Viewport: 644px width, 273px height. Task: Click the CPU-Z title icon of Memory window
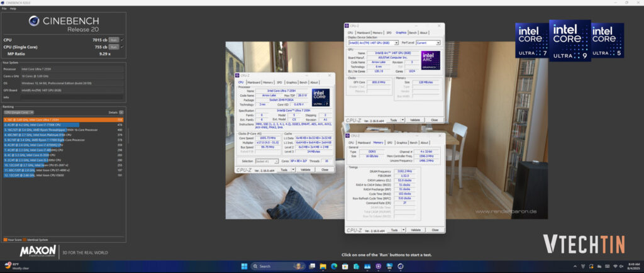(x=348, y=135)
